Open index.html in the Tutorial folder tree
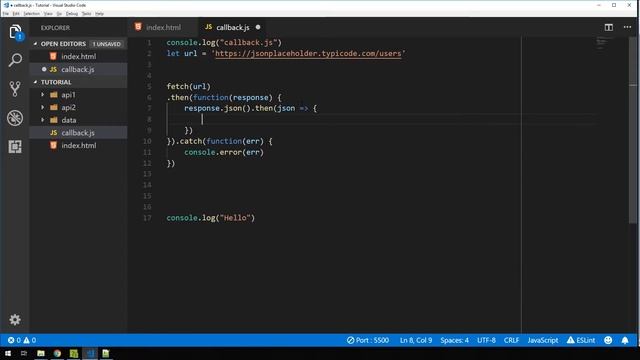The height and width of the screenshot is (360, 640). coord(78,145)
